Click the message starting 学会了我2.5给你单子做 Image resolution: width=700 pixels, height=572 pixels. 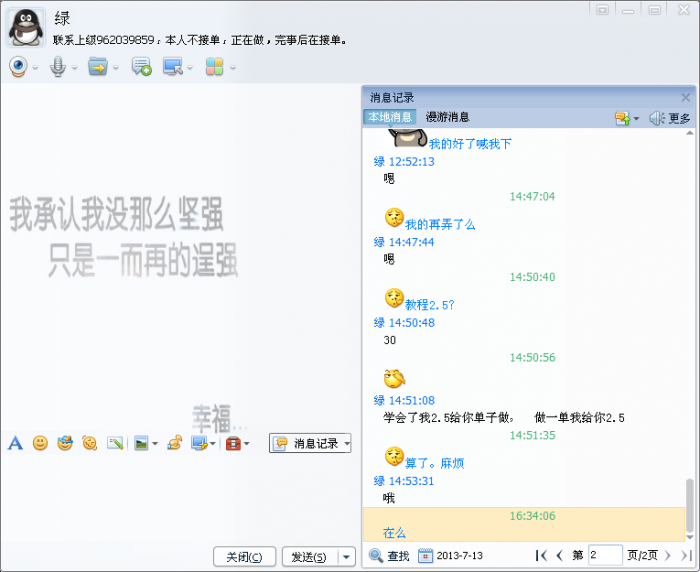pos(504,418)
